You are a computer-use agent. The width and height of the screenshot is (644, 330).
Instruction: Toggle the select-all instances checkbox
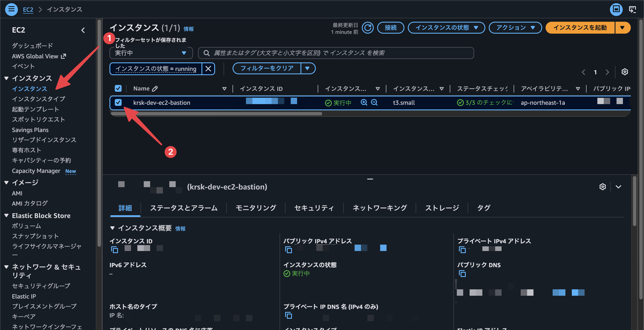click(118, 88)
